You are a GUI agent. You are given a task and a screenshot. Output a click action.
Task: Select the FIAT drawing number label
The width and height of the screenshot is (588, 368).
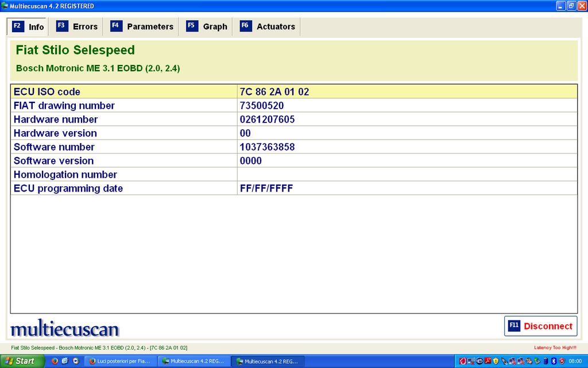click(64, 106)
